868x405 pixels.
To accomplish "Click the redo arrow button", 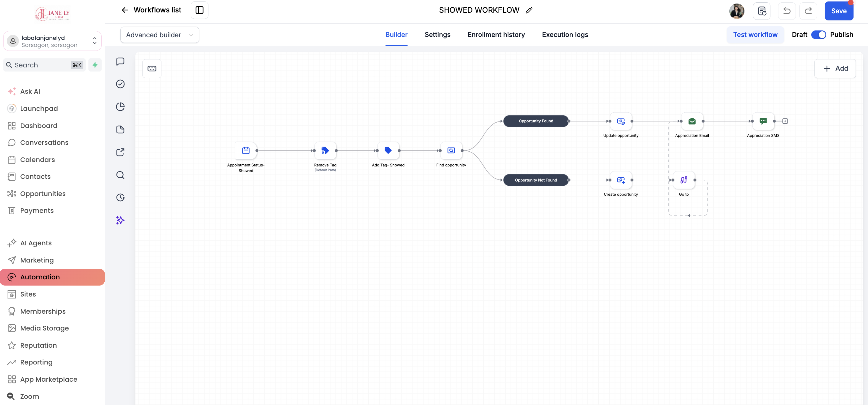I will 808,11.
